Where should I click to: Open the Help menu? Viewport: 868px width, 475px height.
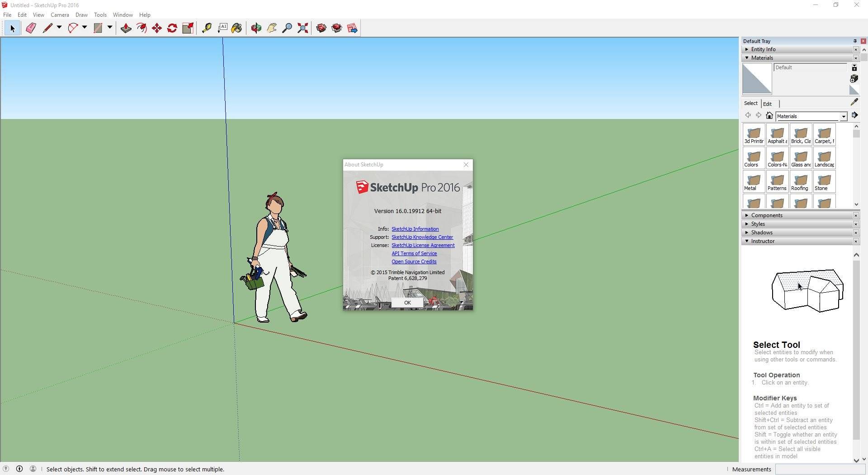coord(145,15)
